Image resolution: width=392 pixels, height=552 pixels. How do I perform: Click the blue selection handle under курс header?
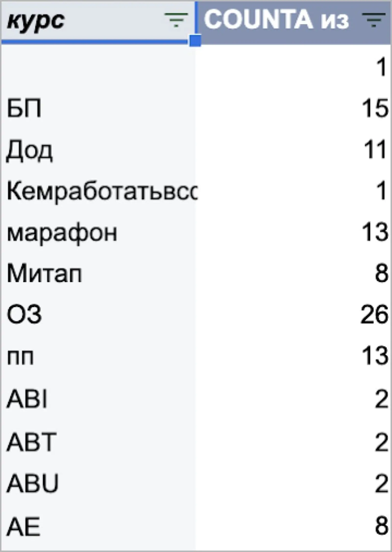pos(195,40)
